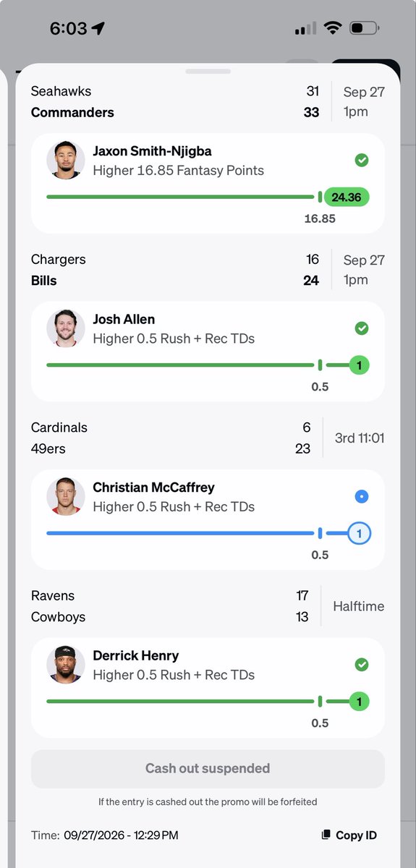The image size is (416, 868).
Task: Tap the blue 1 marker on McCaffrey's progress bar
Action: [x=360, y=534]
